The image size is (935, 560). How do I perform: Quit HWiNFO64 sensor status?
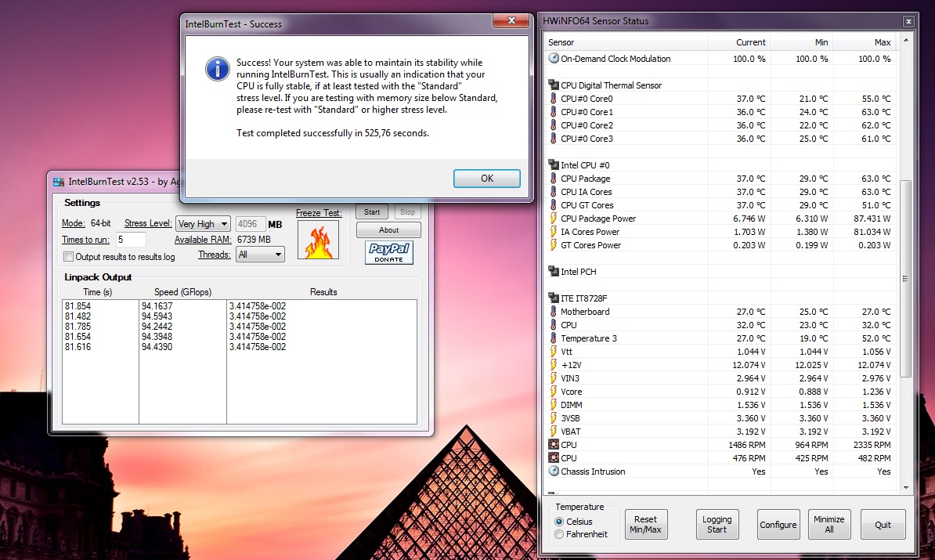pos(883,524)
